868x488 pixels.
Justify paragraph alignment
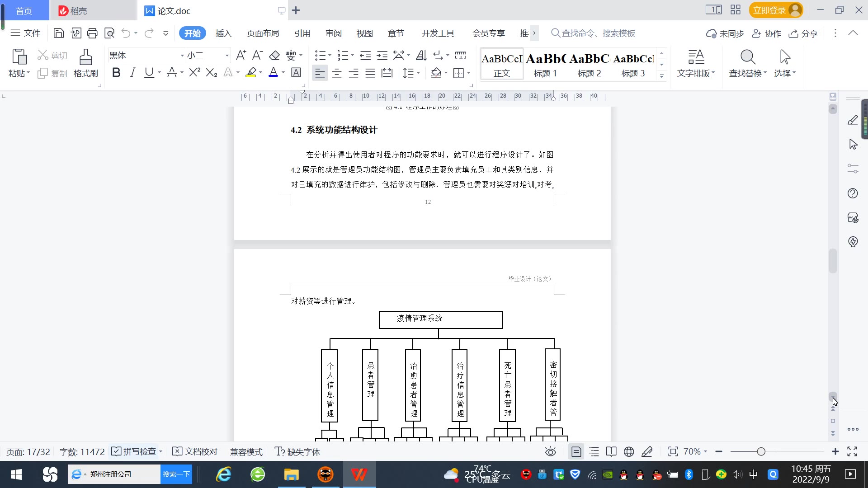pos(370,73)
